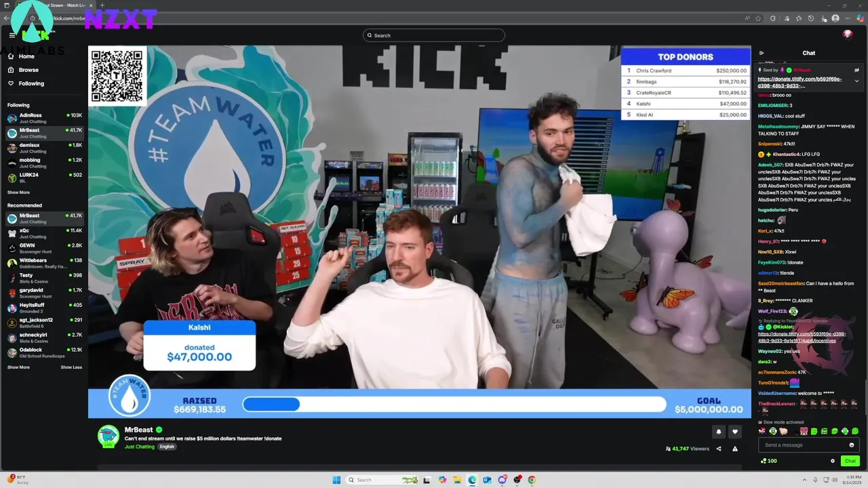Open mobbing channel in Following list
This screenshot has height=488, width=868.
[43, 163]
